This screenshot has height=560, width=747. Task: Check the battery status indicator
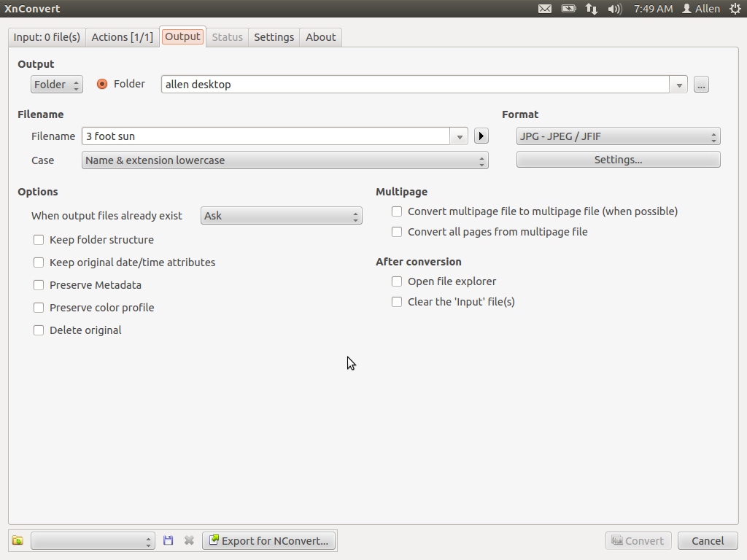(x=569, y=9)
